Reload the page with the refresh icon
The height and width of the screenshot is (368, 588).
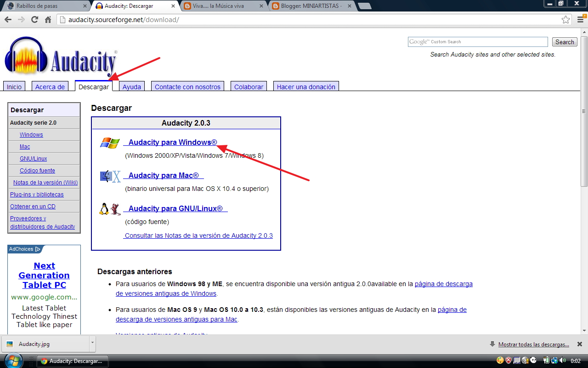point(34,20)
